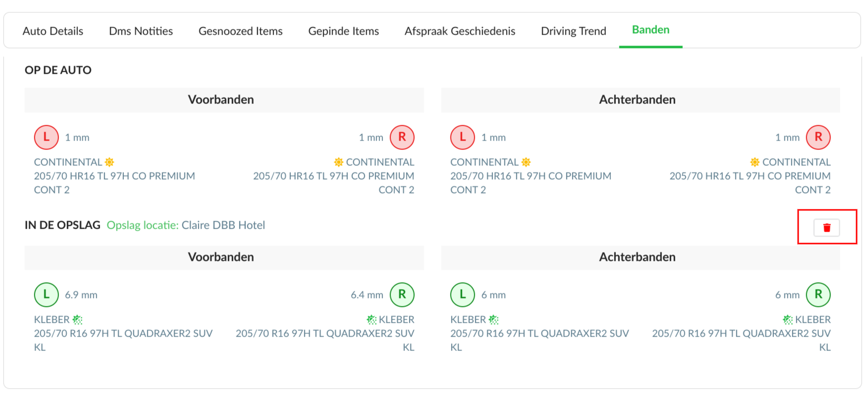Delete the stored tyre set with trash icon

tap(826, 228)
